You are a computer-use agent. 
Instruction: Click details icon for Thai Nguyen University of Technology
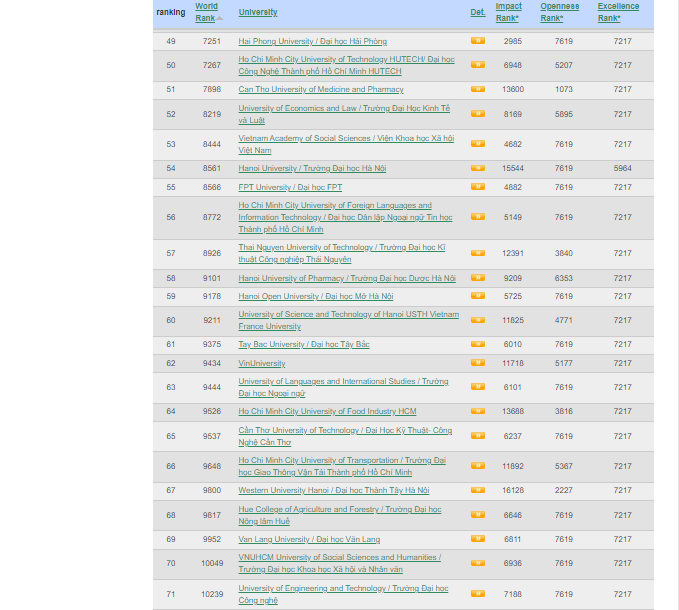click(x=478, y=253)
